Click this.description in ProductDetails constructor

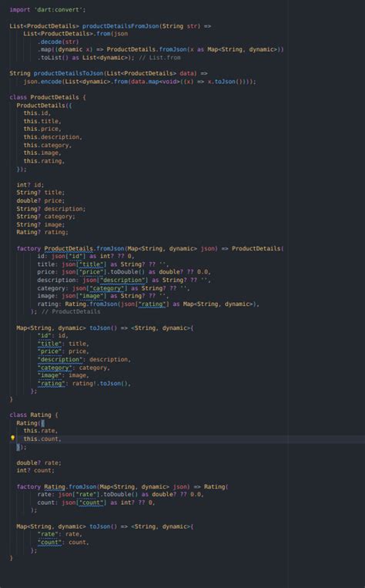point(52,137)
